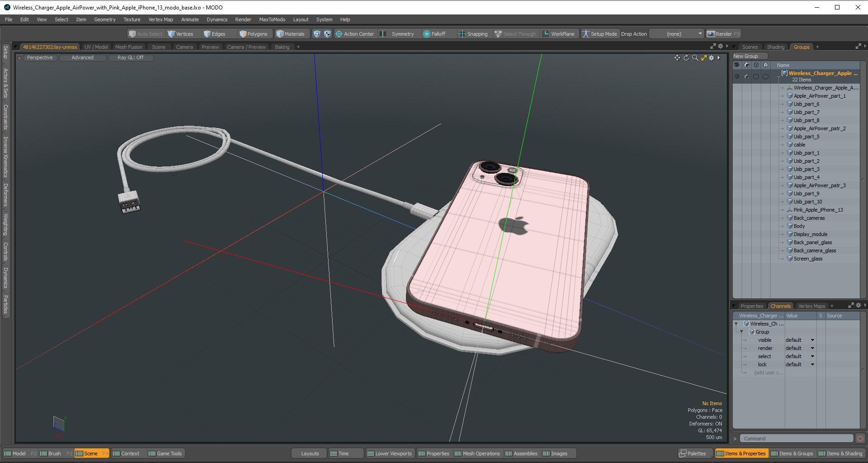Add a new tab after Vertex Maps
The width and height of the screenshot is (868, 463).
pyautogui.click(x=832, y=306)
